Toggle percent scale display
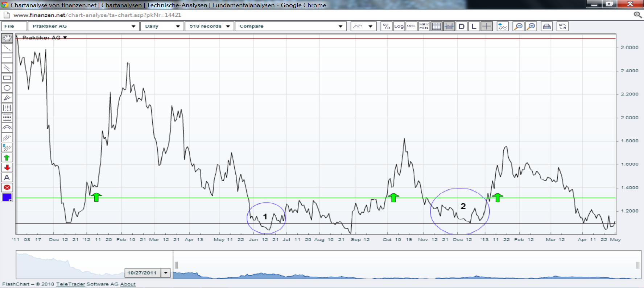The image size is (644, 288). click(386, 27)
